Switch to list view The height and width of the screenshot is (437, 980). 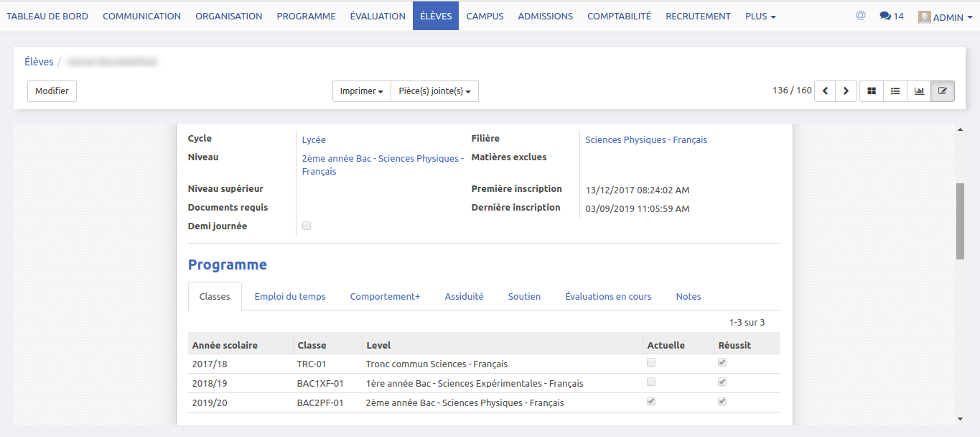click(x=895, y=91)
